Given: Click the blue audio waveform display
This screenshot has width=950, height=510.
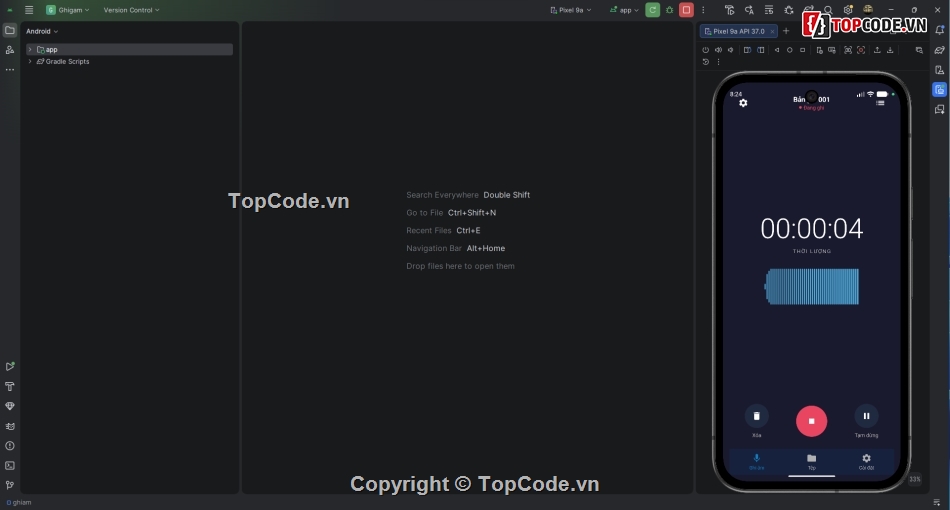Looking at the screenshot, I should 812,286.
